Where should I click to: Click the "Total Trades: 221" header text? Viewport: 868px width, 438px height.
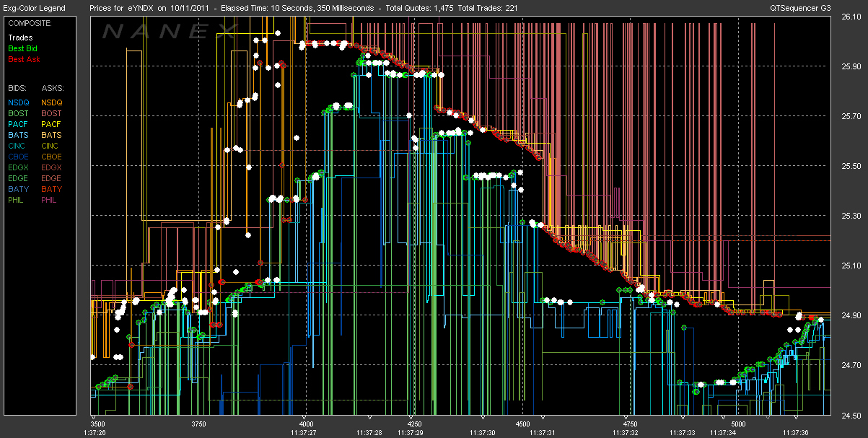[x=488, y=9]
